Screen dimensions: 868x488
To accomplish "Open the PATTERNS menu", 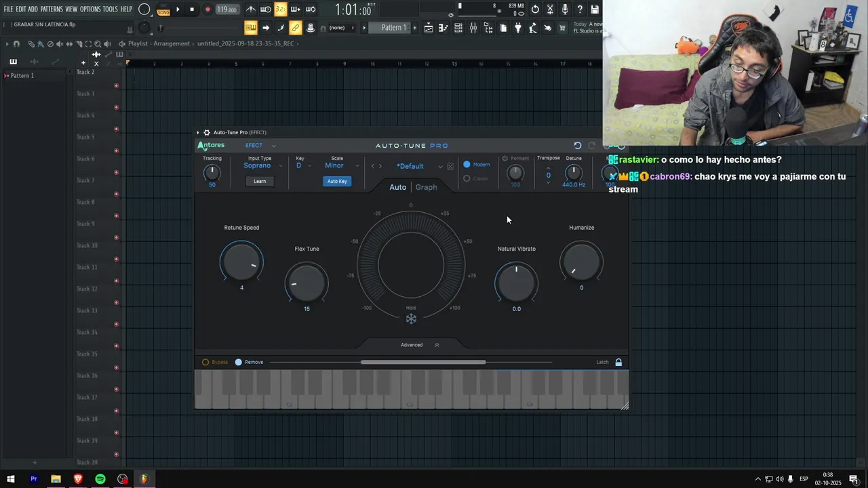I will [x=52, y=9].
